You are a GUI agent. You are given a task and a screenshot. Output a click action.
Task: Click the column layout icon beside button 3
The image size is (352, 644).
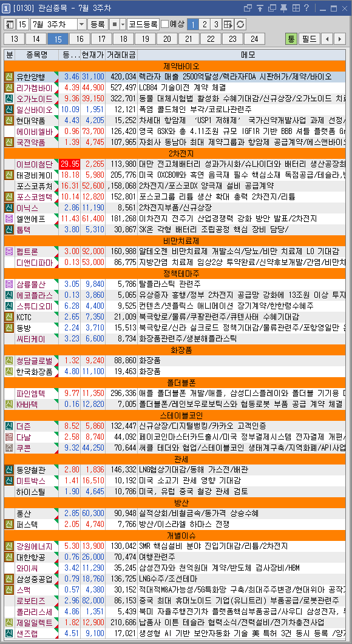[228, 24]
